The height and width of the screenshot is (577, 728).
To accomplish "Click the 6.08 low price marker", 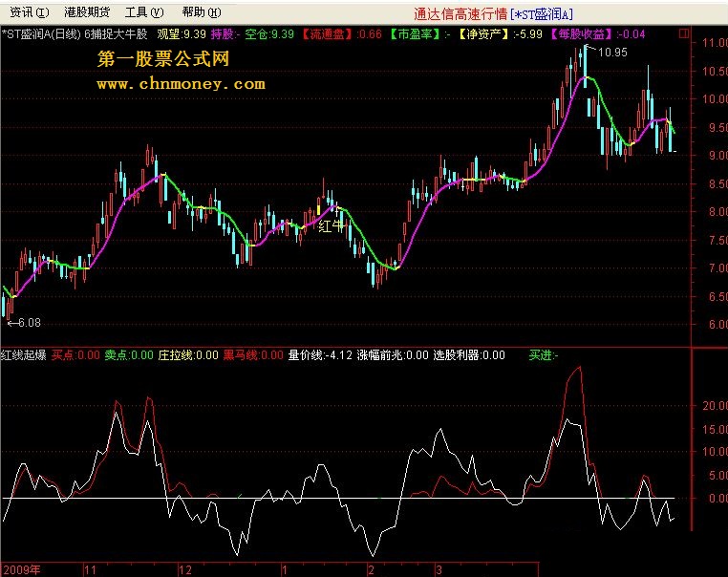I will coord(30,323).
